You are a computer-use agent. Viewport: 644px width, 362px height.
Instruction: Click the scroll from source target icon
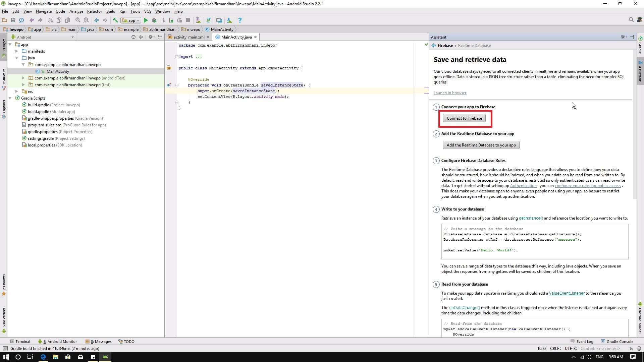(133, 37)
